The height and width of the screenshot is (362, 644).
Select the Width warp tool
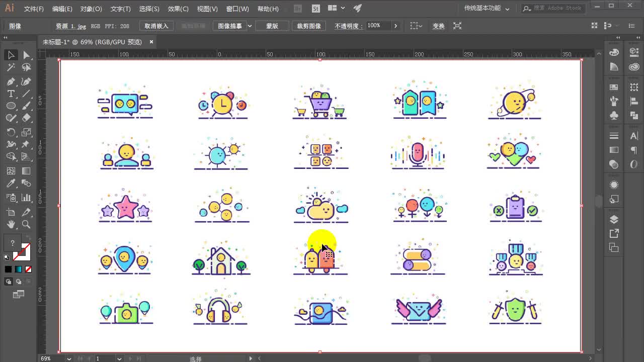(x=11, y=145)
